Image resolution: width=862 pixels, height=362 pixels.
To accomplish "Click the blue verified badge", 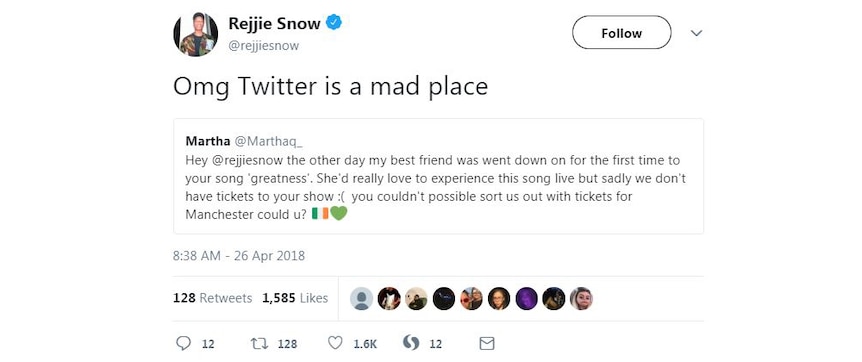I will (334, 23).
